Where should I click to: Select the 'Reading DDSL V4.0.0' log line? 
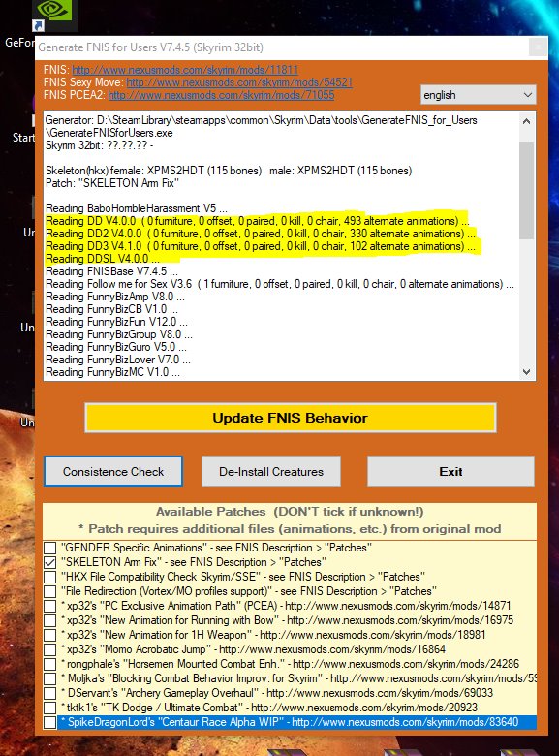[103, 259]
